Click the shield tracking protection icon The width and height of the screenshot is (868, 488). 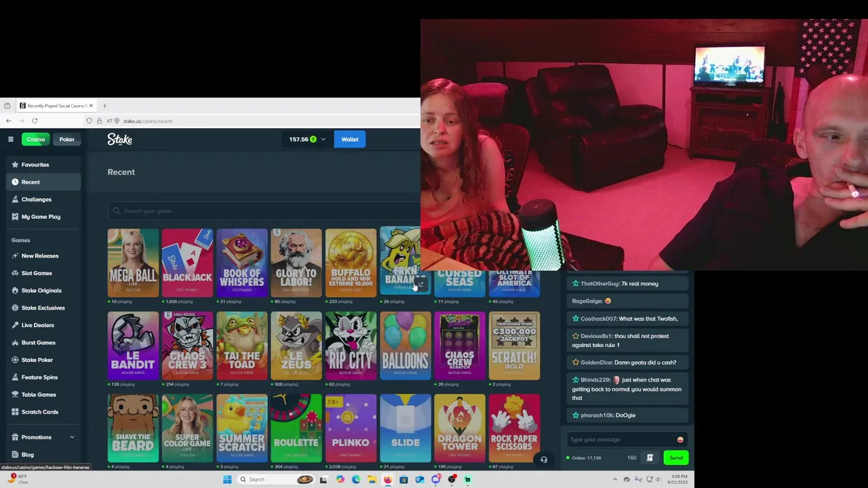(x=89, y=121)
